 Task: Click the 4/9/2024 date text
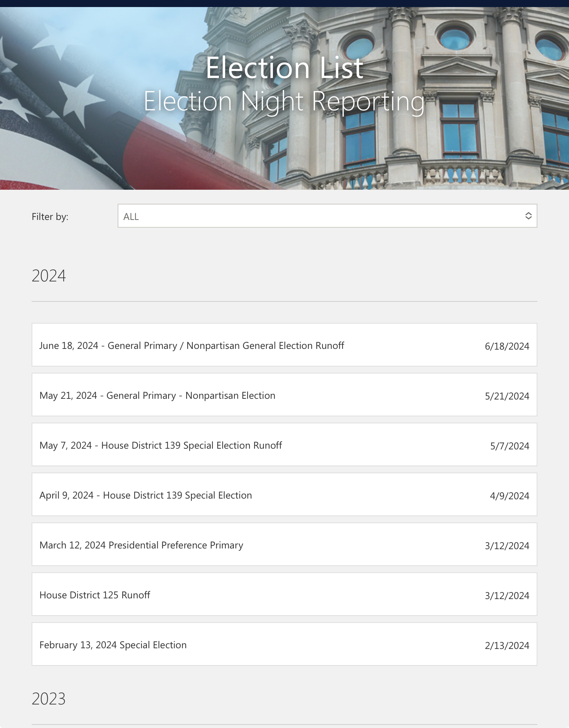click(510, 496)
